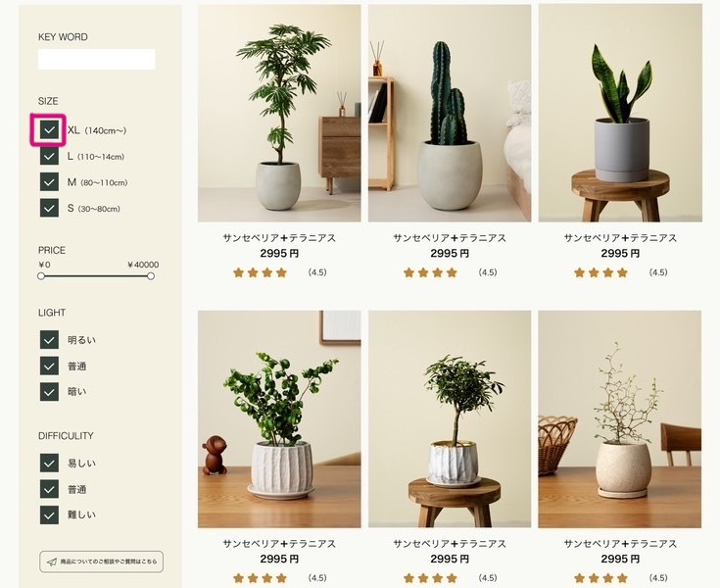
Task: Click the ¥0 minimum price slider handle
Action: coord(41,276)
